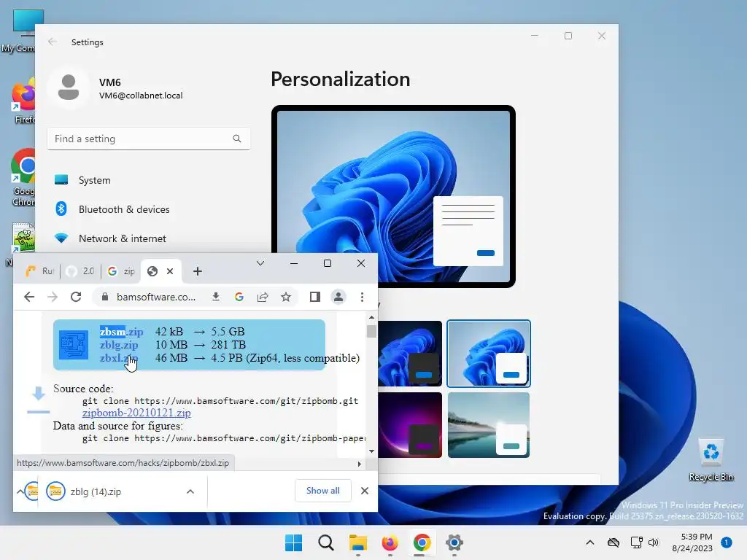Switch to the '2.0' tab in Chrome
The height and width of the screenshot is (560, 747).
[80, 271]
